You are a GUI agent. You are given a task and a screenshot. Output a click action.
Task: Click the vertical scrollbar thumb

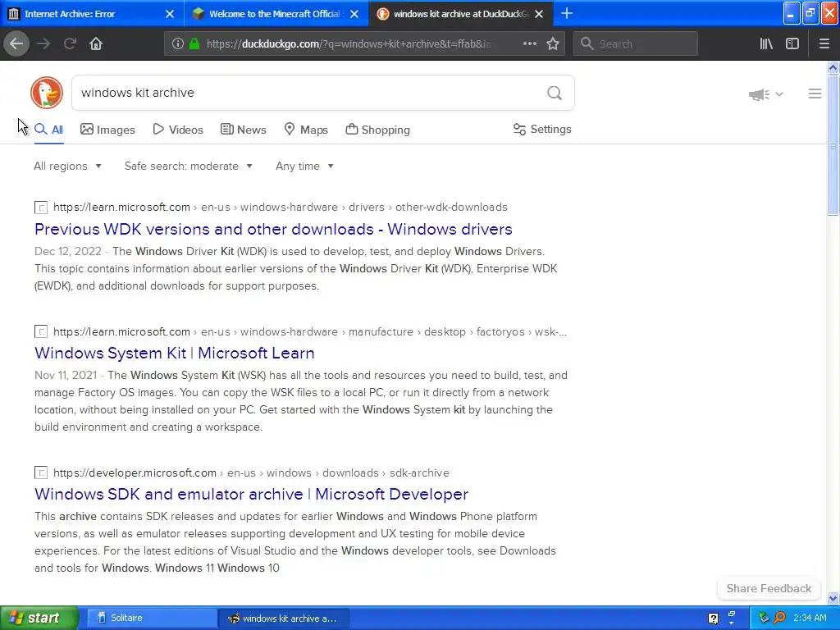833,144
